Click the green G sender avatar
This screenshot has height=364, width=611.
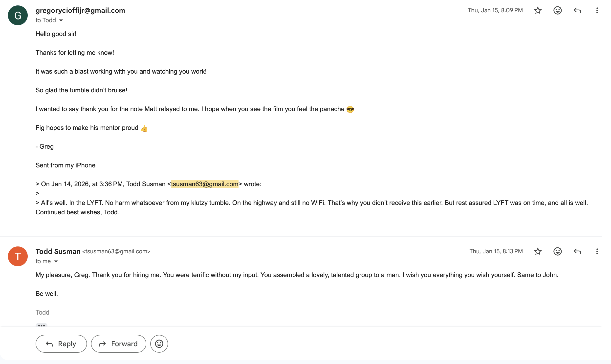pyautogui.click(x=18, y=15)
